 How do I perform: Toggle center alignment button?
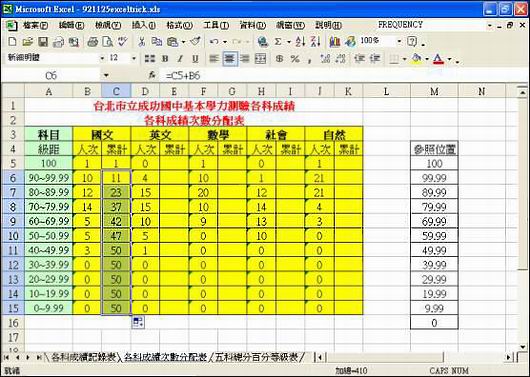coord(230,59)
